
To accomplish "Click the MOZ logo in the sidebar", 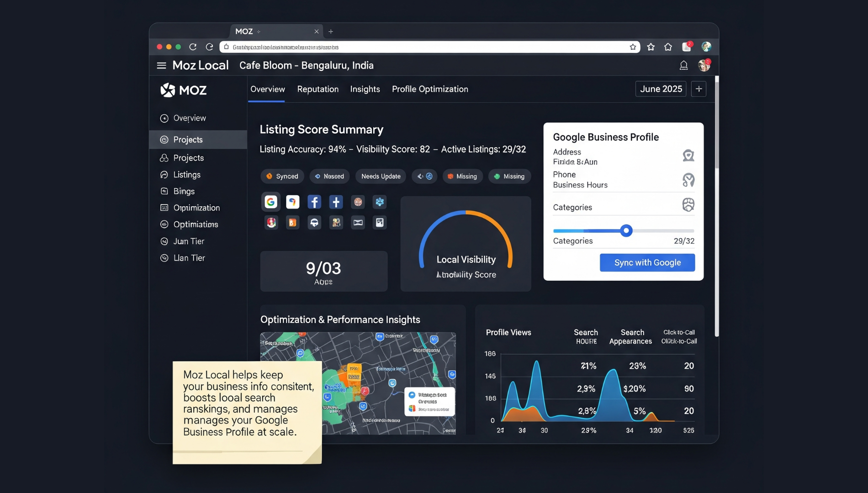I will (x=183, y=90).
